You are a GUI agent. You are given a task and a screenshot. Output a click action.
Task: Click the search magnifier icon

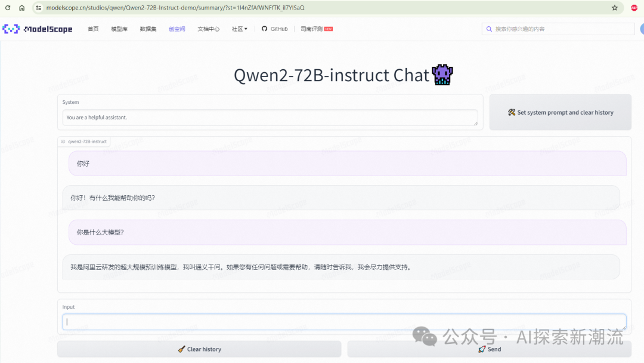(x=489, y=28)
